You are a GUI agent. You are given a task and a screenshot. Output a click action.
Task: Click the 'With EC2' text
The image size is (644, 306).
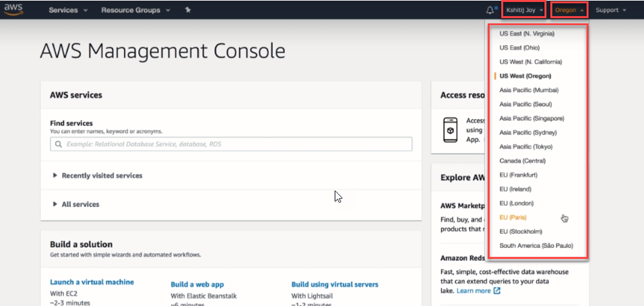coord(63,294)
